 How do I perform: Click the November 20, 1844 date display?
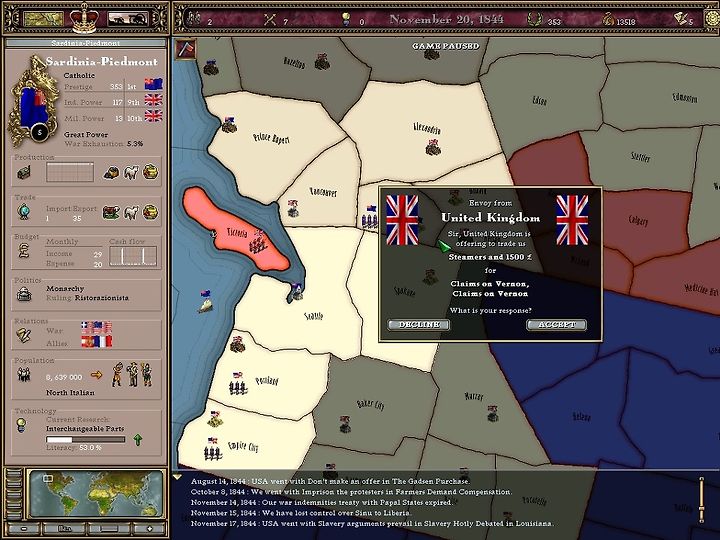pyautogui.click(x=446, y=19)
